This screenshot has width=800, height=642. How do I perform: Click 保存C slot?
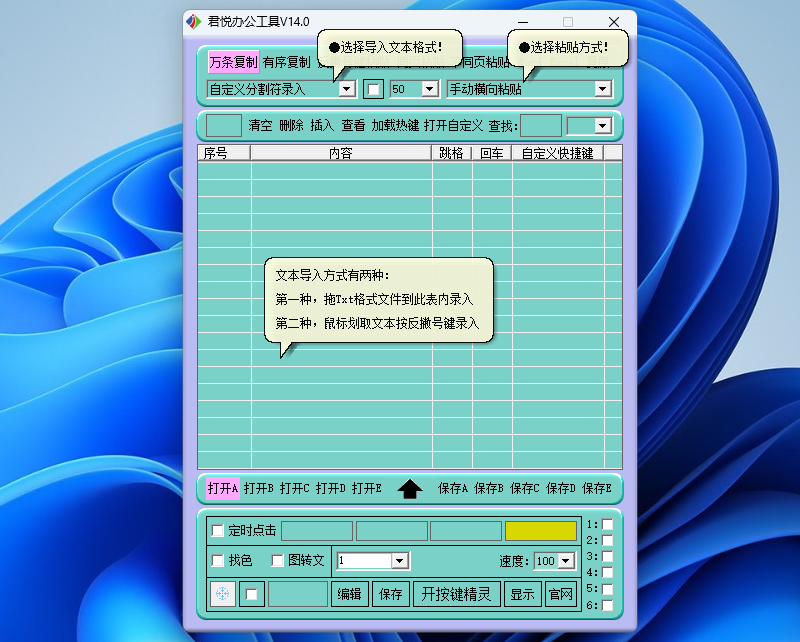coord(524,488)
